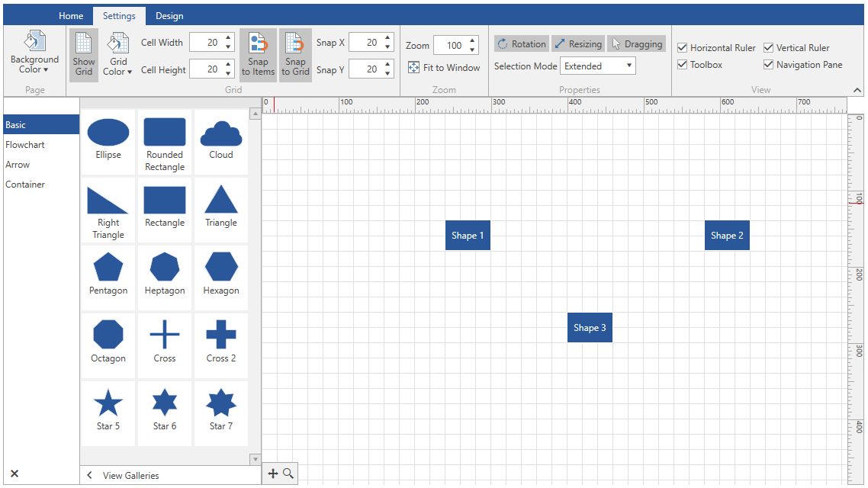Select the Pan tool near canvas bottom
Screen dimensions: 868x488
272,474
